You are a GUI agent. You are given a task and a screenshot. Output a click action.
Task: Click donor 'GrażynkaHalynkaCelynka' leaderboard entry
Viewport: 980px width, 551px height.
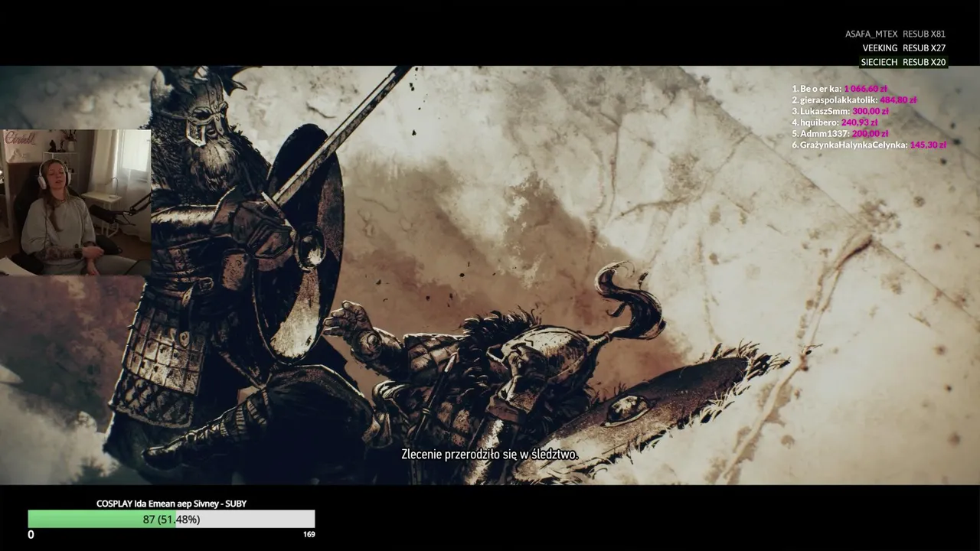(x=869, y=145)
